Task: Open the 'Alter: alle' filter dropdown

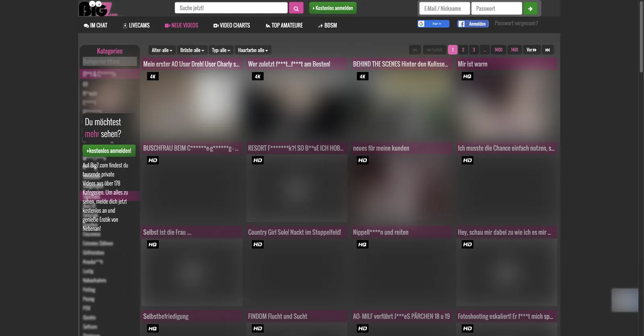Action: (162, 50)
